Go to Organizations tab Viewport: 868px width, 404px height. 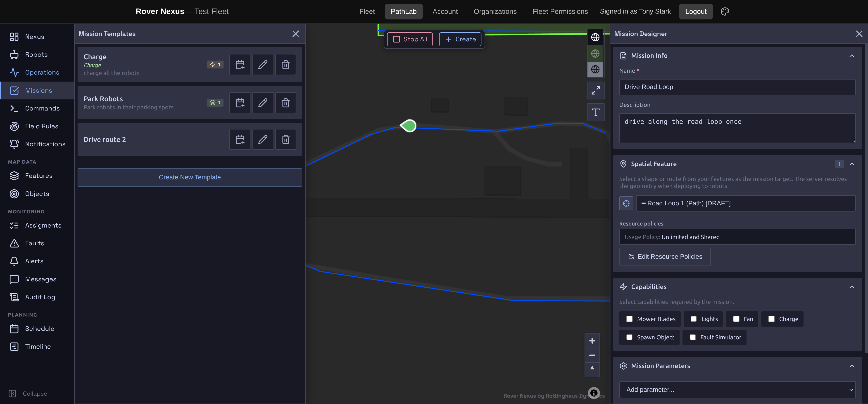[x=495, y=12]
